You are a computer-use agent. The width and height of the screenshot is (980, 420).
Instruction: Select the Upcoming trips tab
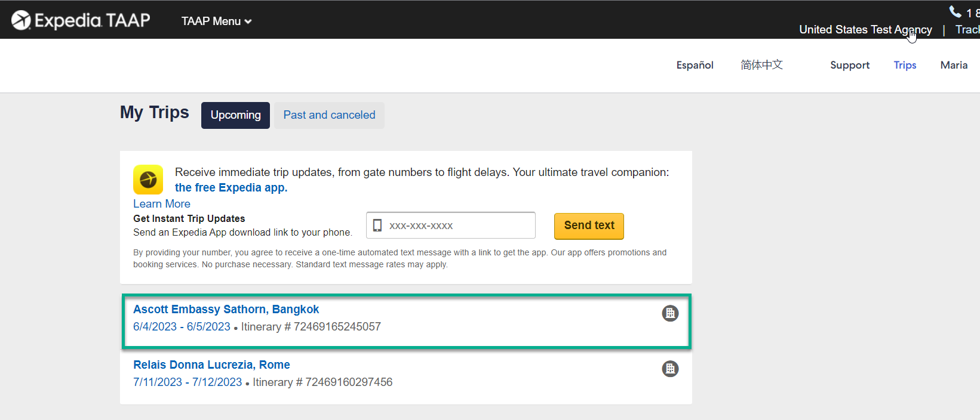click(235, 115)
